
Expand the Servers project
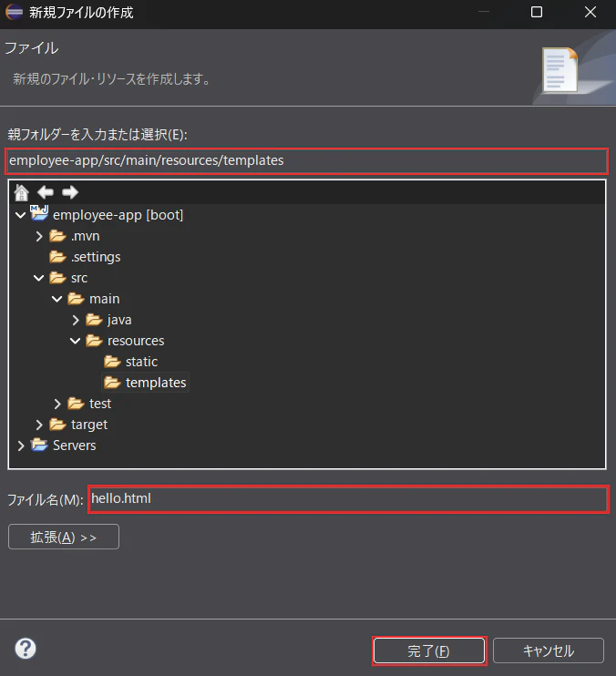pyautogui.click(x=21, y=446)
